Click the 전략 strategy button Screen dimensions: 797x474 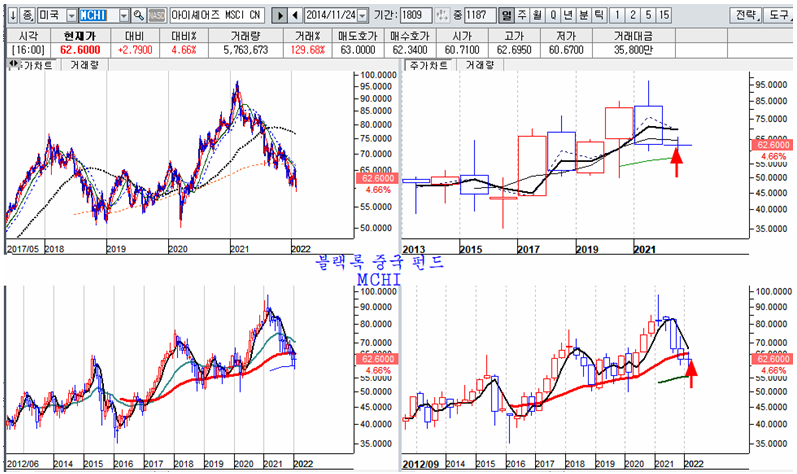click(746, 16)
